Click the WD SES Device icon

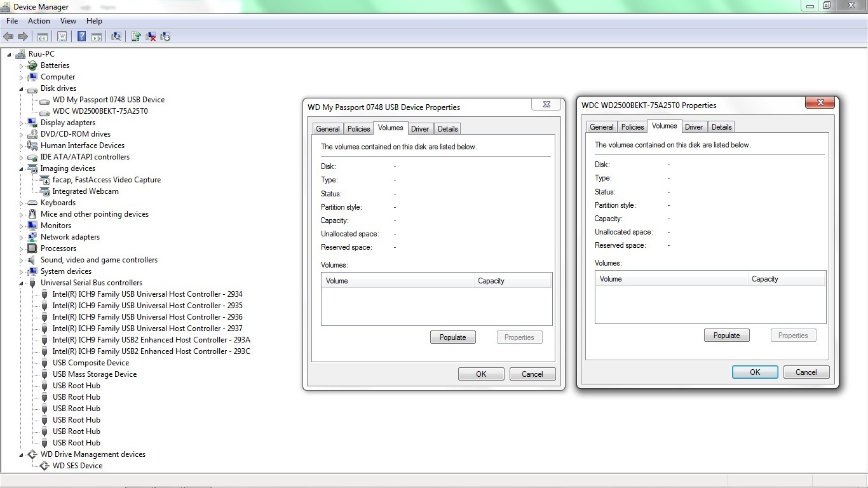point(44,466)
